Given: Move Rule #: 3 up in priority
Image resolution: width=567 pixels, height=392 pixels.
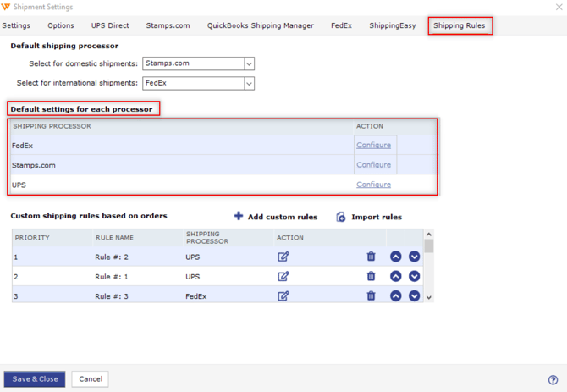Looking at the screenshot, I should click(395, 295).
